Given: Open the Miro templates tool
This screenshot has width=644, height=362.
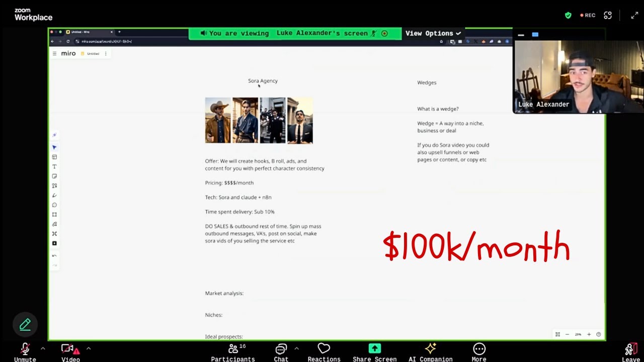Looking at the screenshot, I should [x=54, y=157].
